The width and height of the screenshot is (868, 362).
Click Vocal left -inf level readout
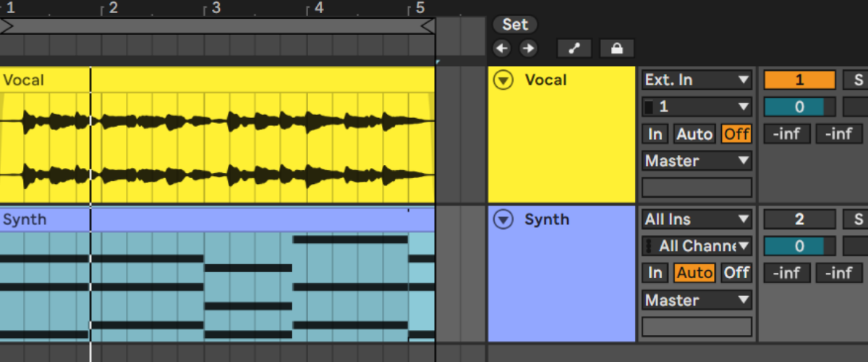point(787,133)
